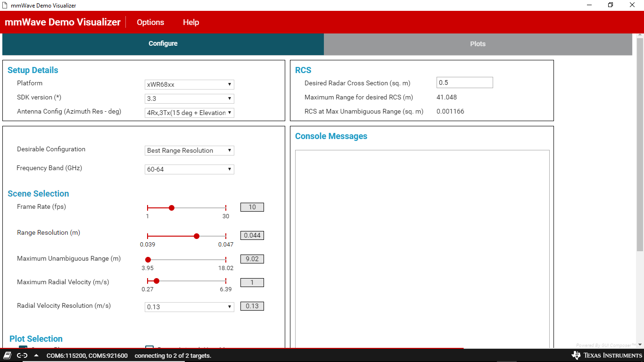
Task: Click the 'Maximum Range for desired RCS (m)' label
Action: point(359,97)
